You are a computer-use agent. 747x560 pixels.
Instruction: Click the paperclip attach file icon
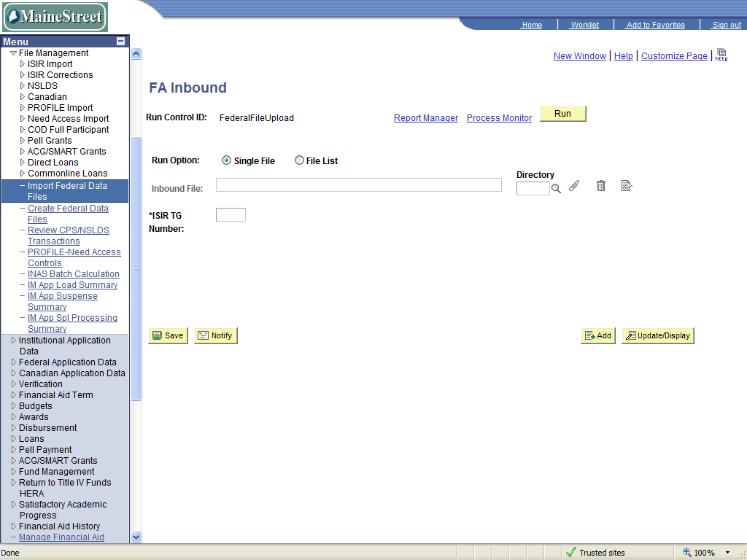pyautogui.click(x=574, y=186)
